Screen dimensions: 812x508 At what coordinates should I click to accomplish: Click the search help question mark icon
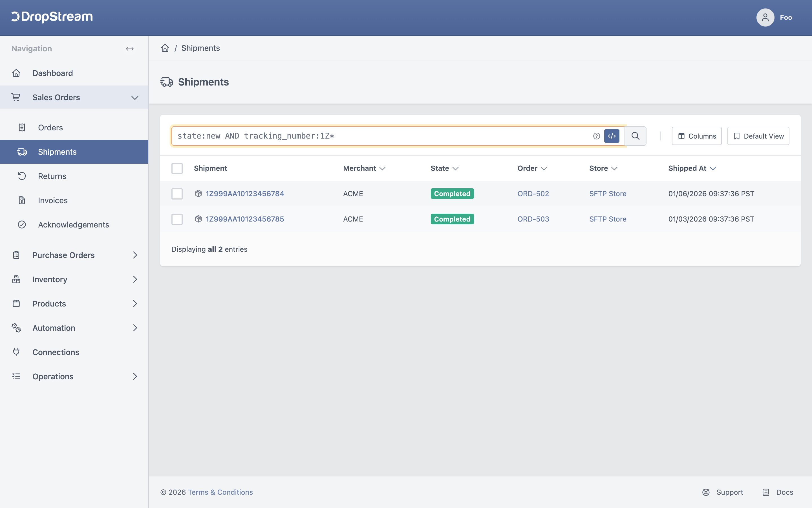[596, 136]
